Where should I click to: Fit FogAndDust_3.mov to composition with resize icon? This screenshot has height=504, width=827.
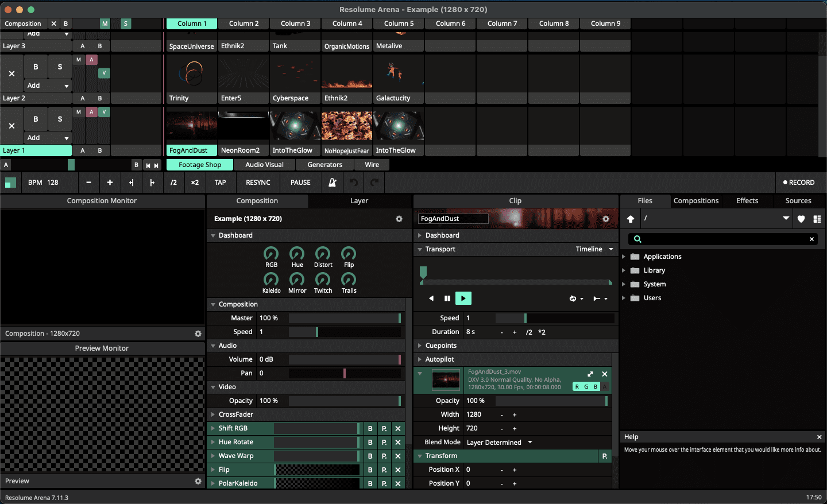pyautogui.click(x=590, y=374)
